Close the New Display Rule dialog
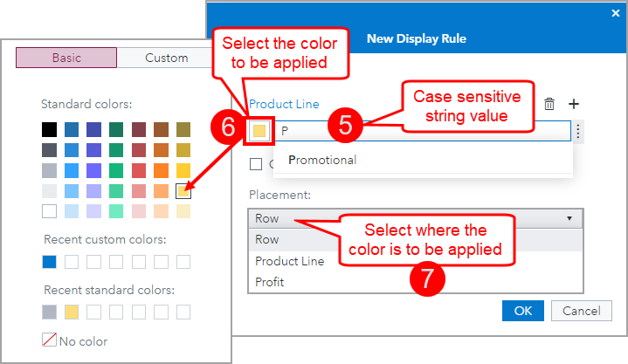 [615, 13]
